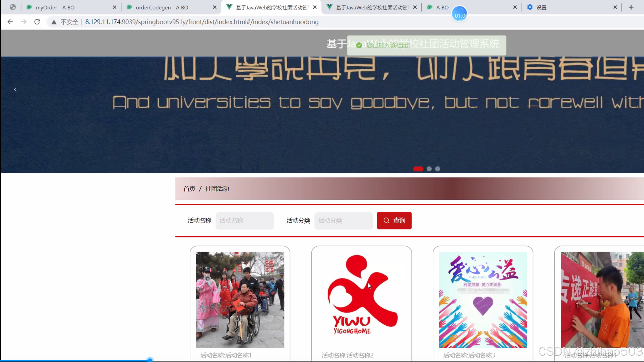This screenshot has height=362, width=644.
Task: Go to previous carousel slide arrow
Action: [x=15, y=90]
